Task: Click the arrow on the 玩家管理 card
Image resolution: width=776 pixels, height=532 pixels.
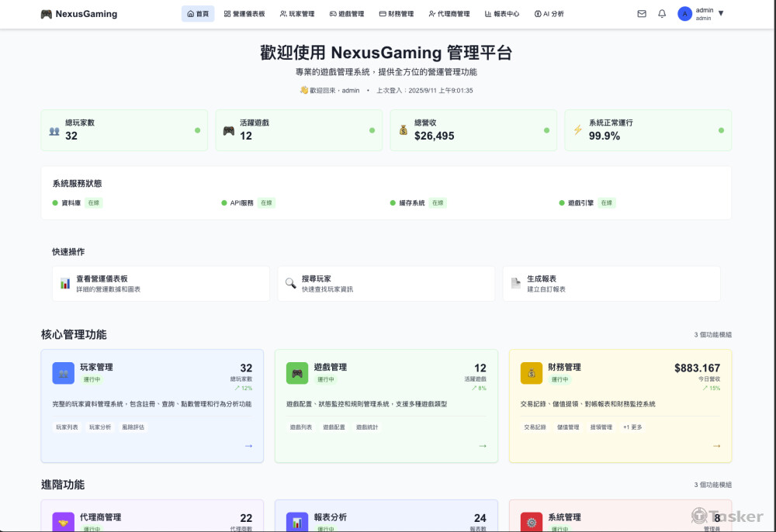Action: click(248, 446)
